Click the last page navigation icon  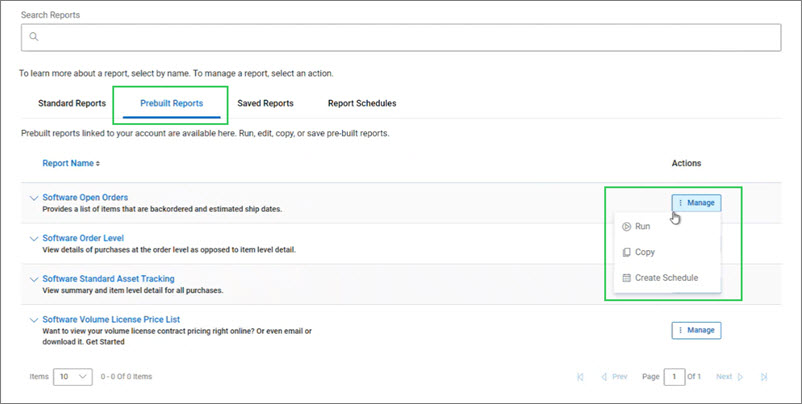pyautogui.click(x=764, y=377)
